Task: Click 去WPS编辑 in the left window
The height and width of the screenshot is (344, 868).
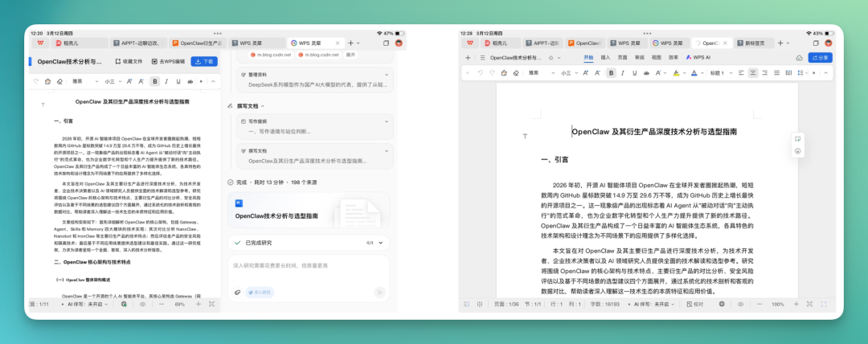Action: pos(168,62)
